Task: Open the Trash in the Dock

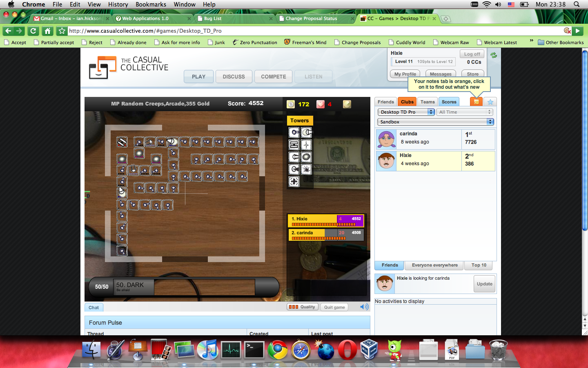Action: [498, 350]
